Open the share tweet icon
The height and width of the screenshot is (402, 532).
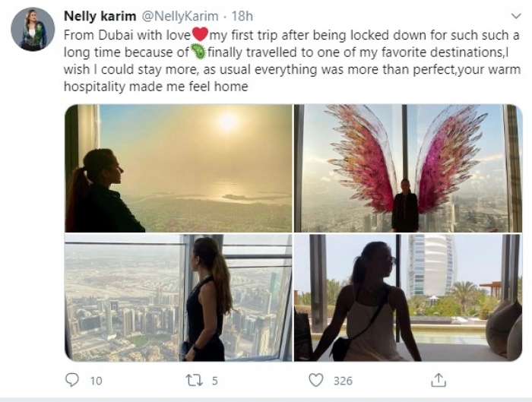tap(439, 379)
